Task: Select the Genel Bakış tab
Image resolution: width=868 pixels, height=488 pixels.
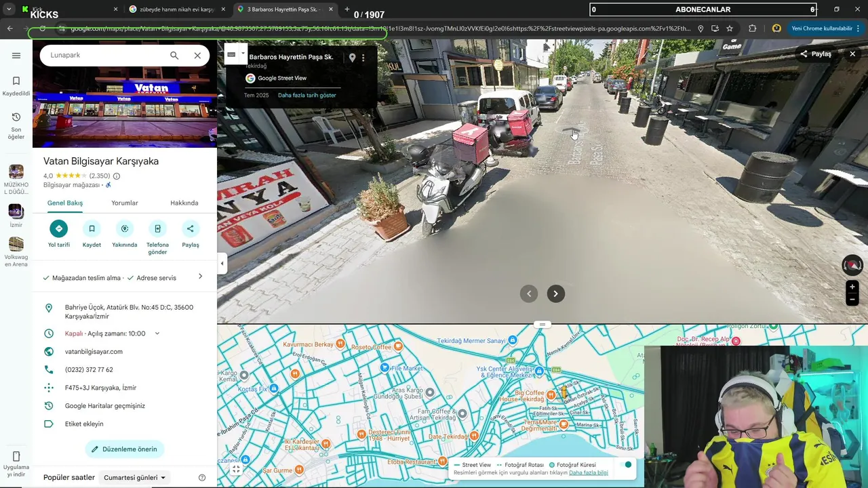Action: pos(65,203)
